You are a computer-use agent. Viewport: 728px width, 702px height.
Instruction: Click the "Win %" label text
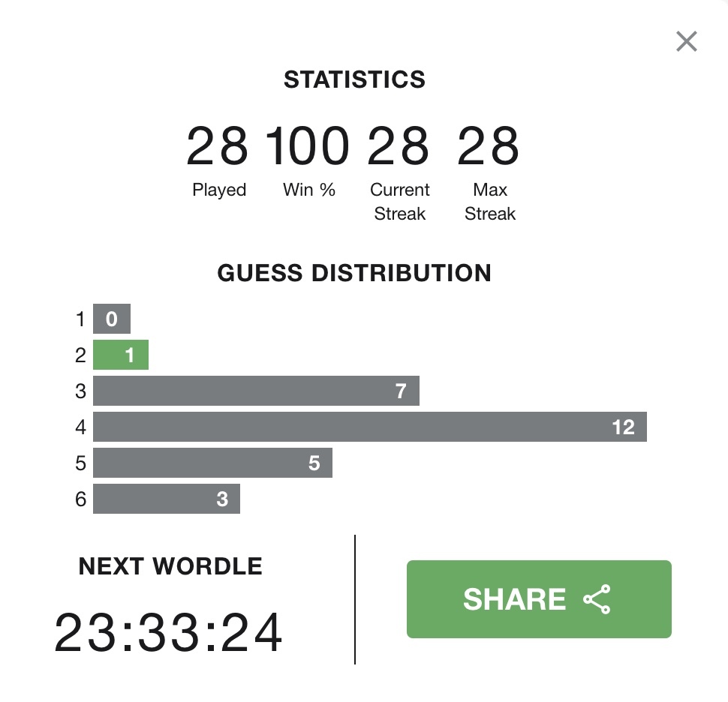pos(309,190)
